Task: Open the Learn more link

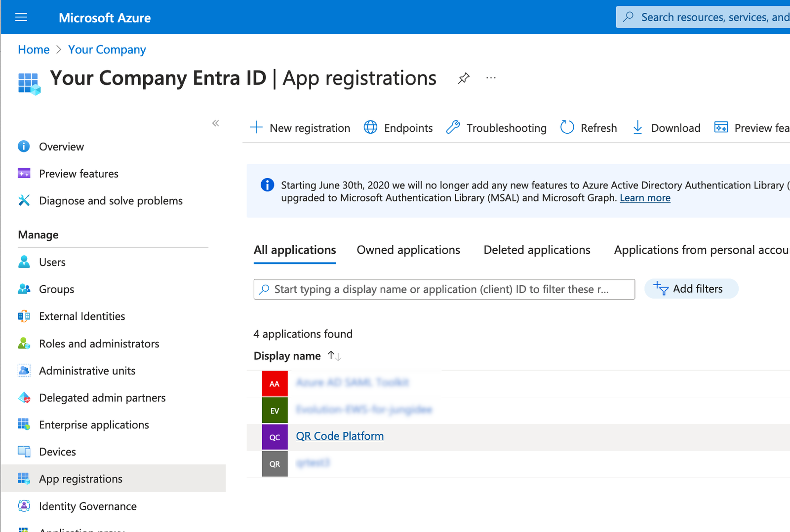Action: [x=645, y=198]
